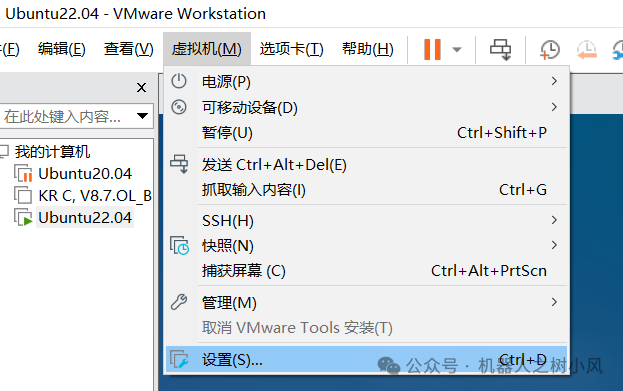
Task: Expand the 快照(N) submenu
Action: [x=366, y=246]
